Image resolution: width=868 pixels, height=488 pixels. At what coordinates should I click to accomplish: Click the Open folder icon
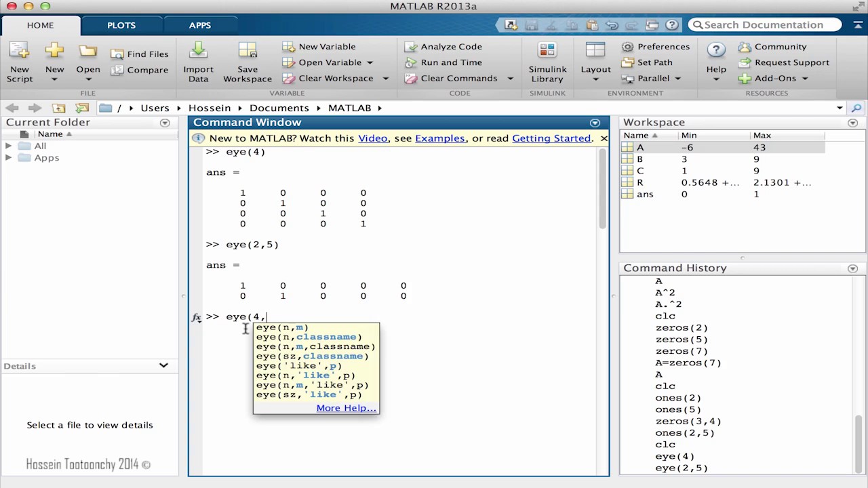click(x=87, y=51)
